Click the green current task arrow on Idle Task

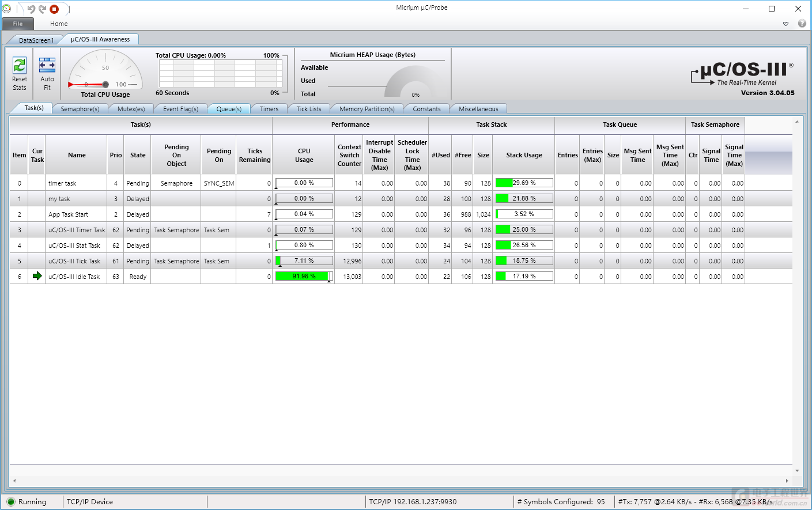[37, 276]
